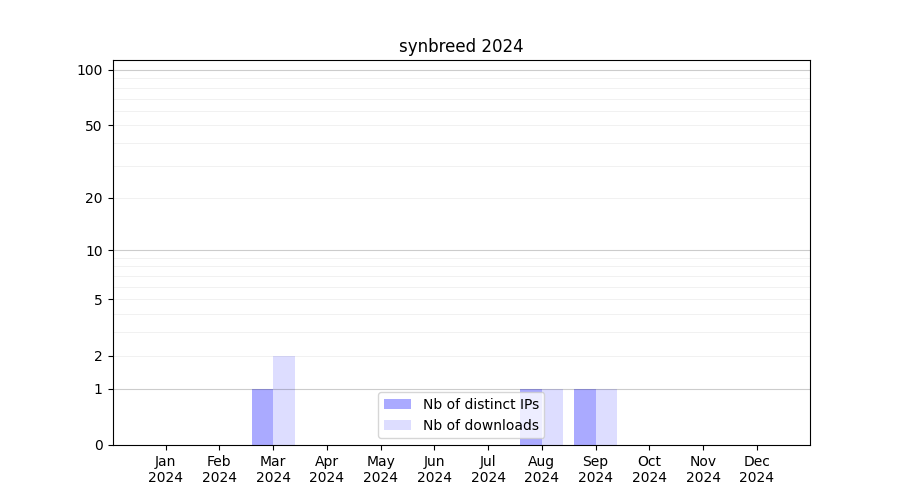Click the 'Nb of distinct IPs' legend swatch
The image size is (900, 500).
coord(397,404)
